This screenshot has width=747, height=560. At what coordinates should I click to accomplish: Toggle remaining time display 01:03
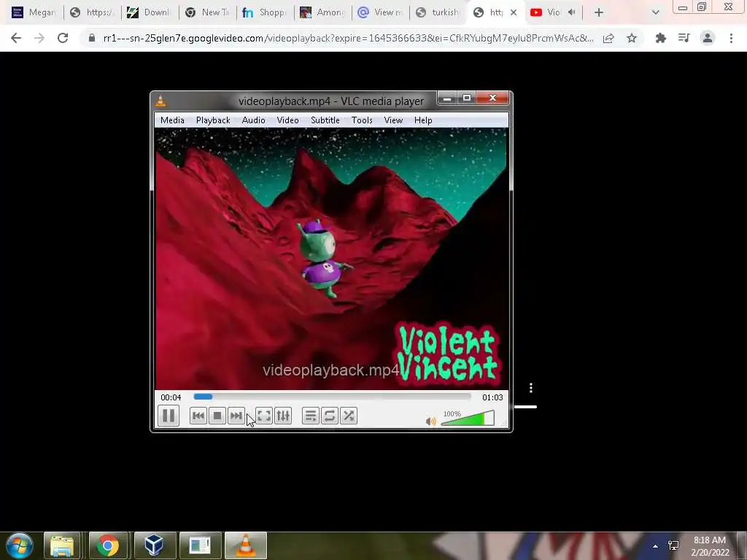[492, 397]
